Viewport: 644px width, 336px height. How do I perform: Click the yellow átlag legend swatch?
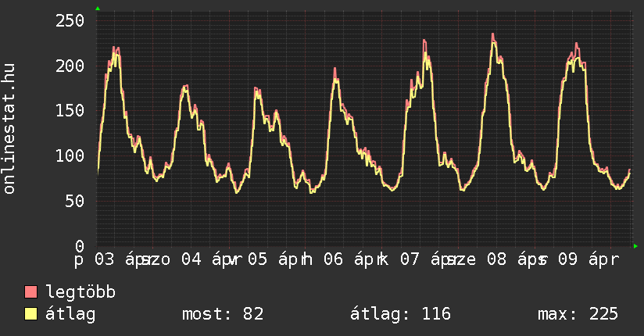pos(31,314)
